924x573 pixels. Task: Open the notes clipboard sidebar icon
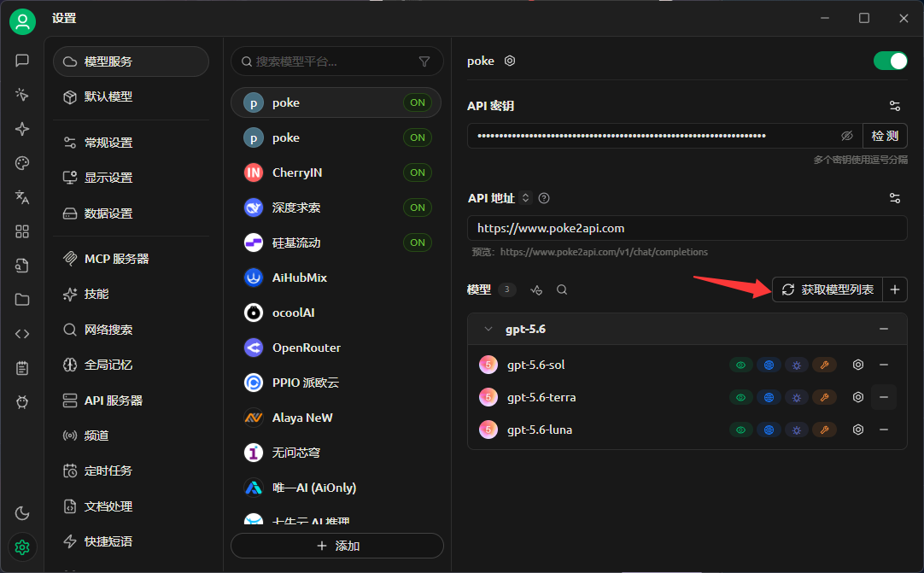pos(22,368)
